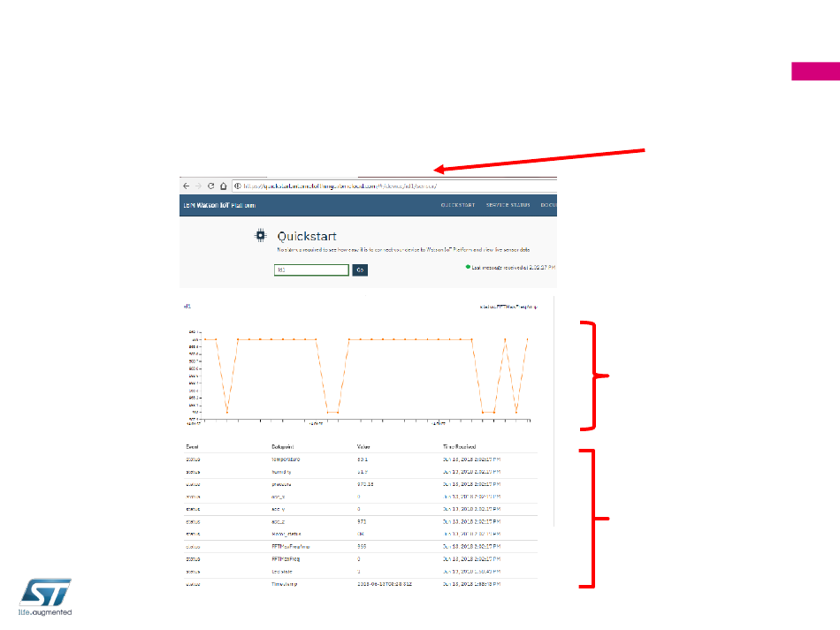Click the Go button
Viewport: 840px width, 630px height.
(x=360, y=269)
